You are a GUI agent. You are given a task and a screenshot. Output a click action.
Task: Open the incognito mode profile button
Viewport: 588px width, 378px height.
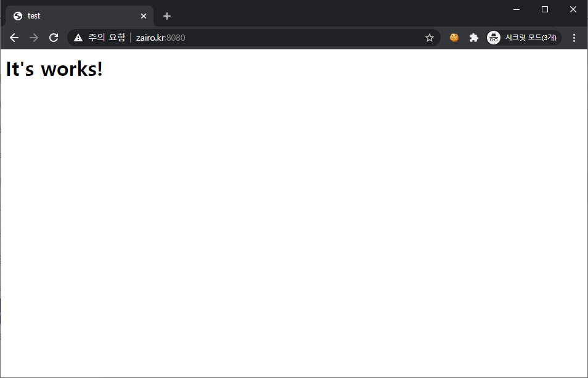523,38
